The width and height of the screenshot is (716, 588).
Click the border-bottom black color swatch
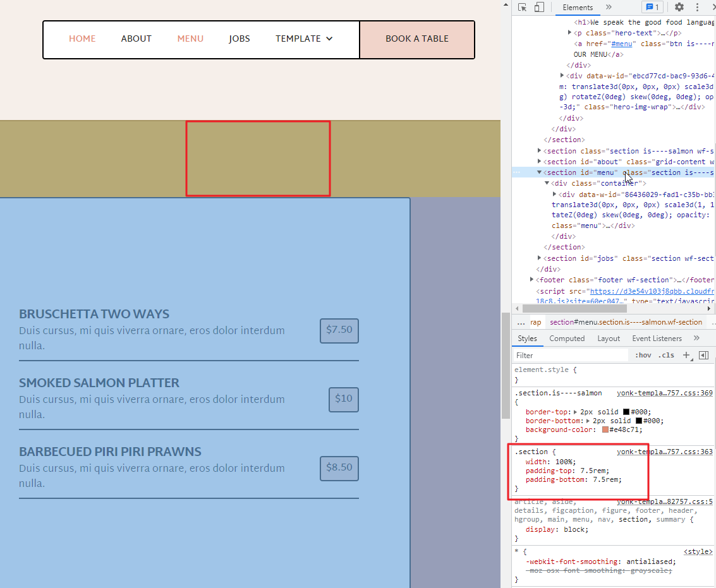pos(639,421)
